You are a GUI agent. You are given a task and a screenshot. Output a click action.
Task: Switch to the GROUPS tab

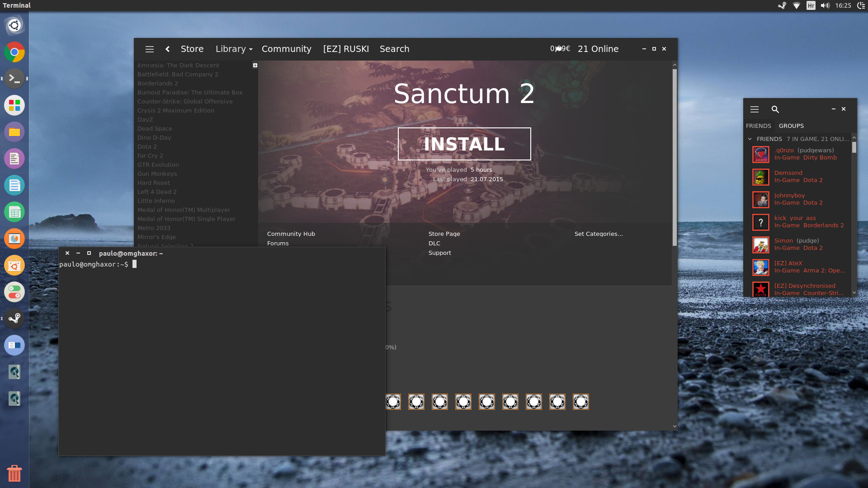click(791, 126)
